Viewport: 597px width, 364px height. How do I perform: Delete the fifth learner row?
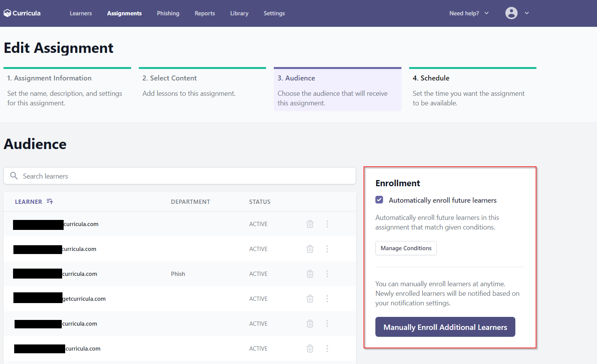[x=310, y=324]
